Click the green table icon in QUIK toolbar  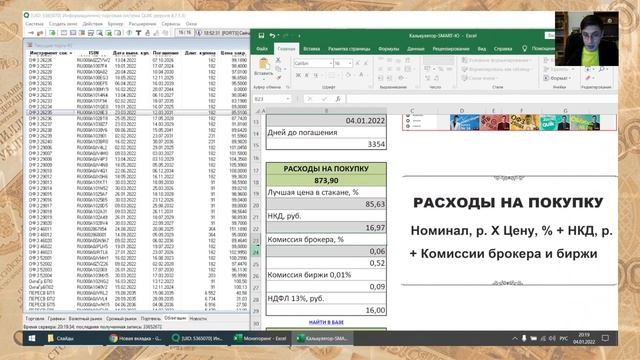tap(53, 33)
